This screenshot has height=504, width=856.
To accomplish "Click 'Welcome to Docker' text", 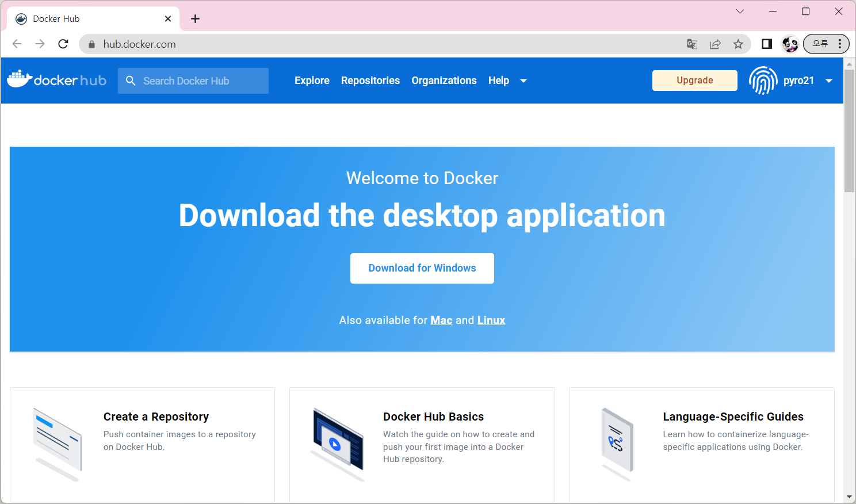I will click(422, 178).
